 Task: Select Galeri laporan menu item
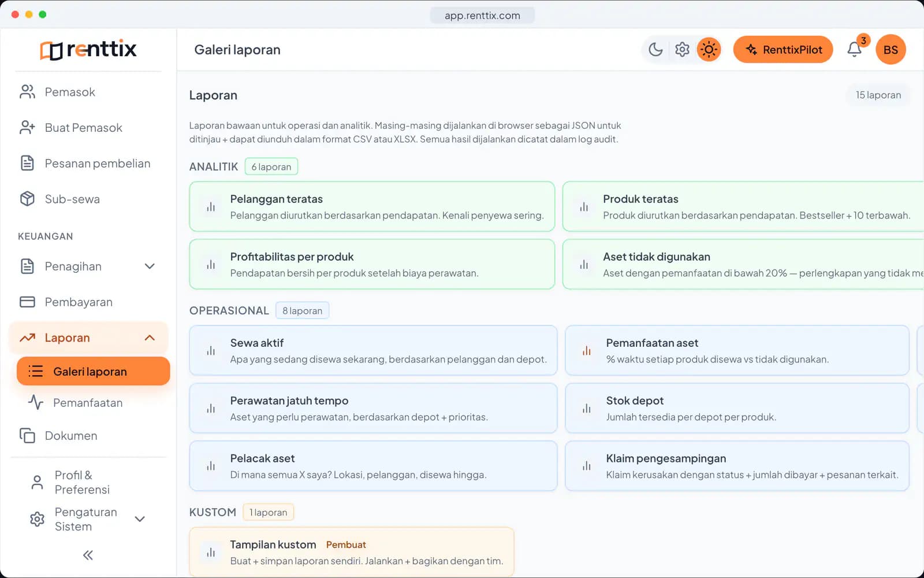tap(94, 371)
